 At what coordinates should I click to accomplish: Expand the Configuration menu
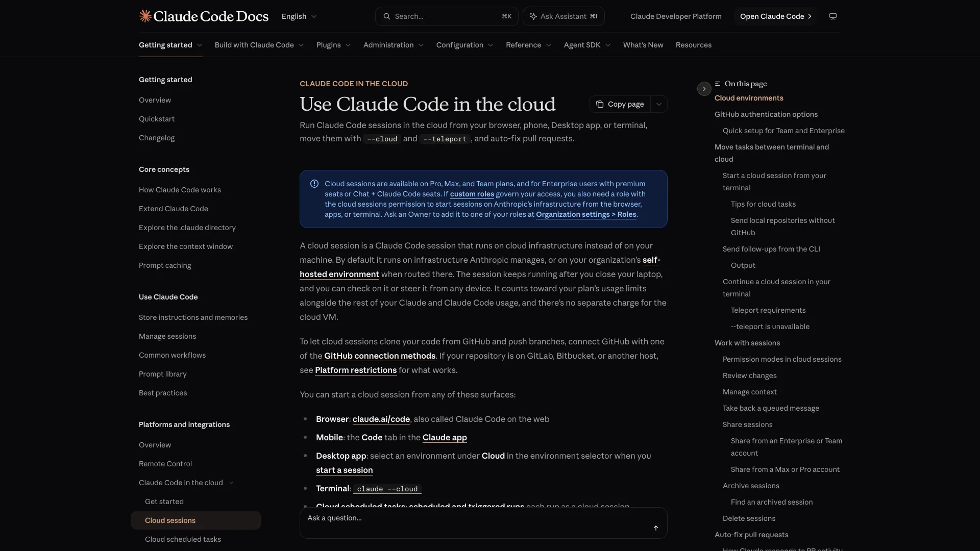[x=465, y=45]
